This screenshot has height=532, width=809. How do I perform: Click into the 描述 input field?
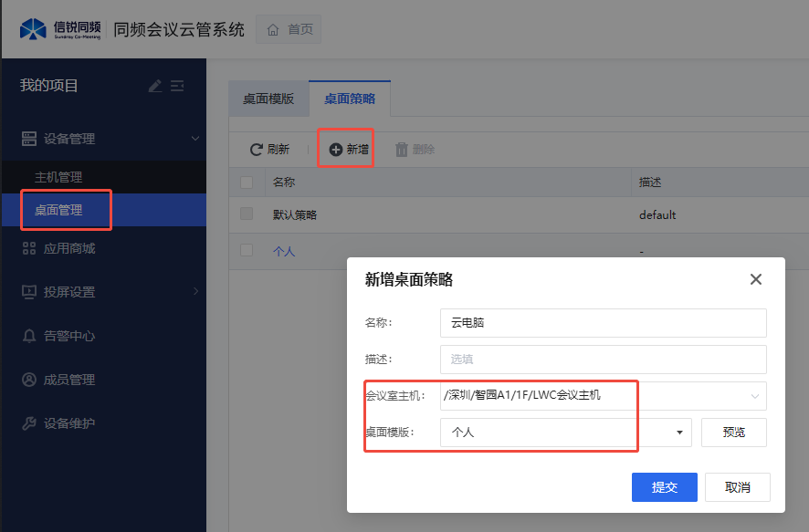(x=603, y=360)
